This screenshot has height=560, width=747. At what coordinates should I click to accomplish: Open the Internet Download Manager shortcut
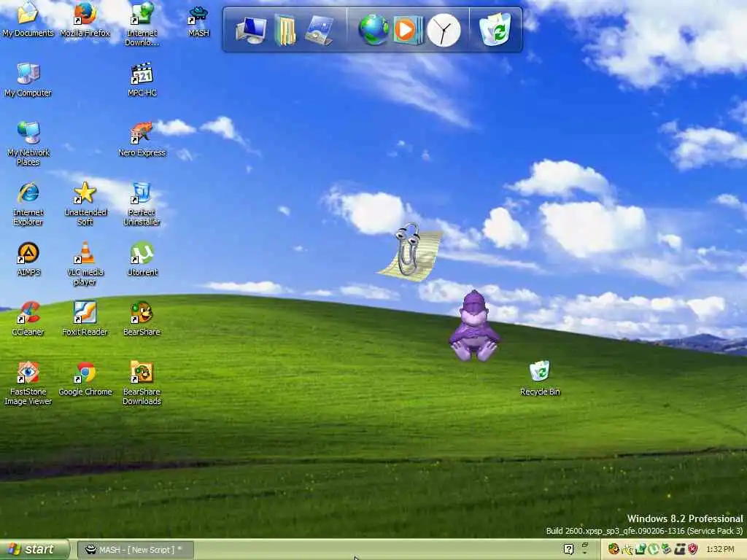click(142, 24)
